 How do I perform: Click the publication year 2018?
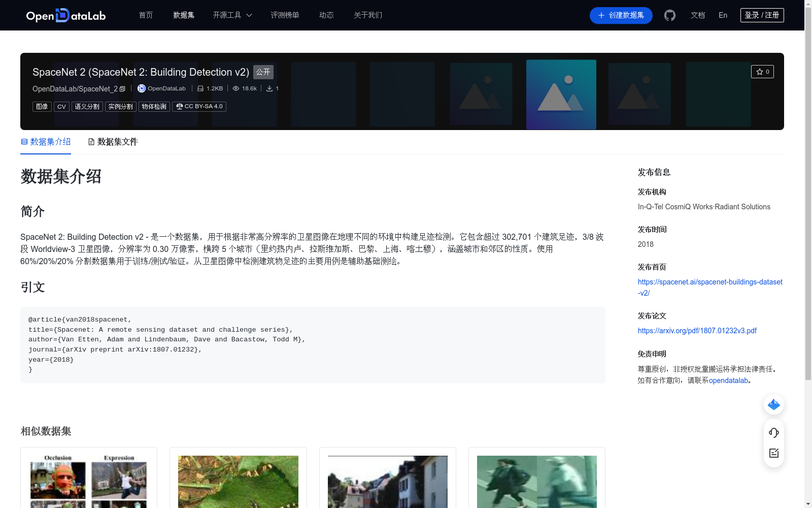pos(646,244)
